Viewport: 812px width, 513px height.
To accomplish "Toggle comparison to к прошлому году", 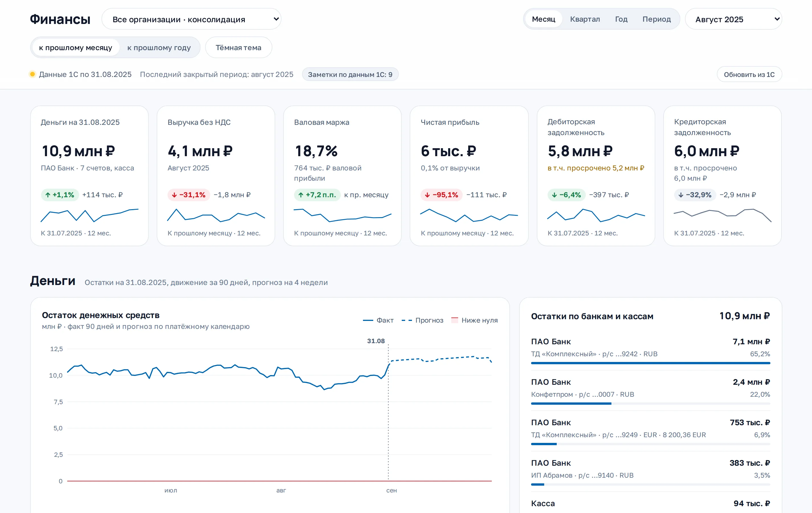I will 159,48.
